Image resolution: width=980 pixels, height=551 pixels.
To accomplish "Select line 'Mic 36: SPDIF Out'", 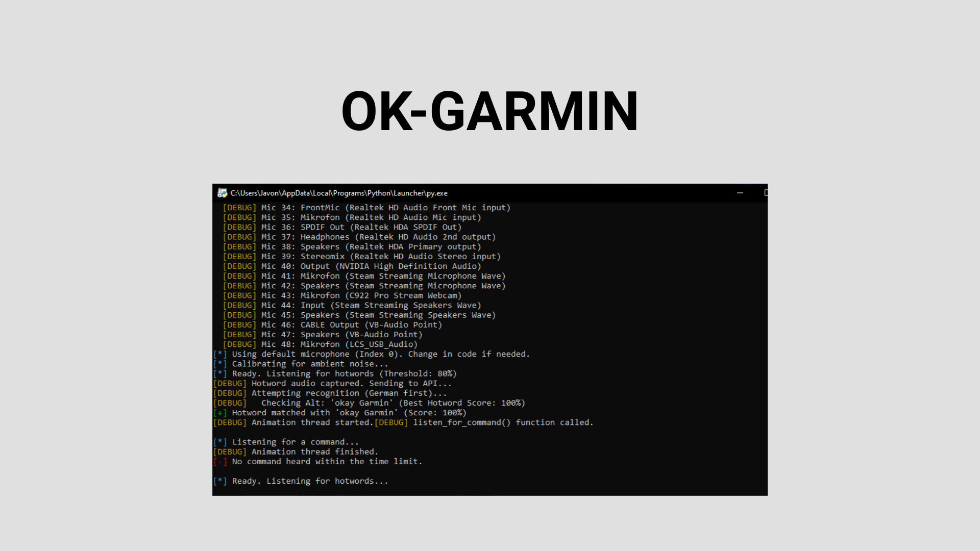I will [342, 227].
